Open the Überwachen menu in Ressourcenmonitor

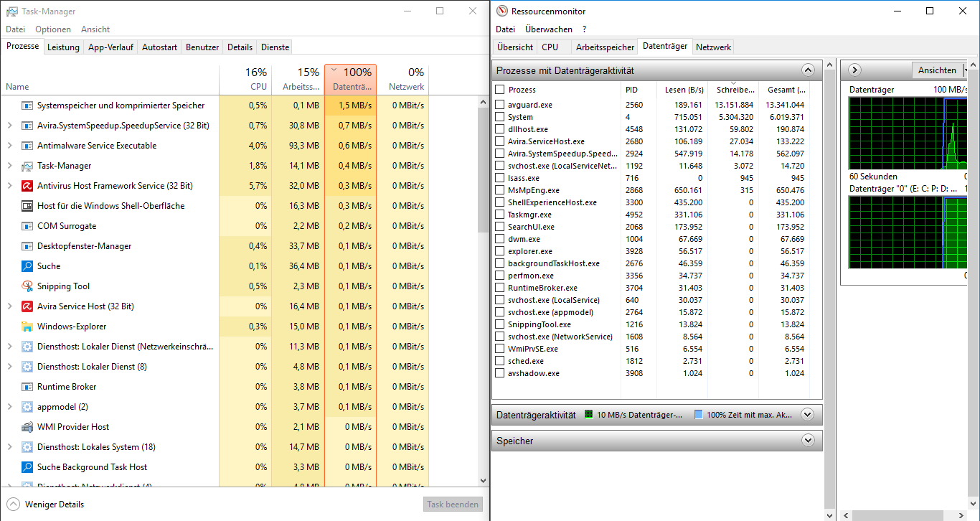pyautogui.click(x=549, y=29)
